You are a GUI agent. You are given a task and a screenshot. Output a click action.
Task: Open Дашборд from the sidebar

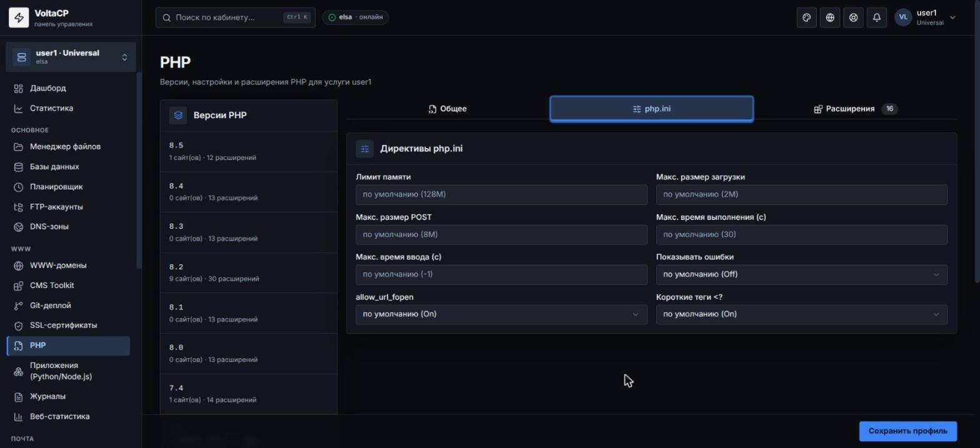69,88
